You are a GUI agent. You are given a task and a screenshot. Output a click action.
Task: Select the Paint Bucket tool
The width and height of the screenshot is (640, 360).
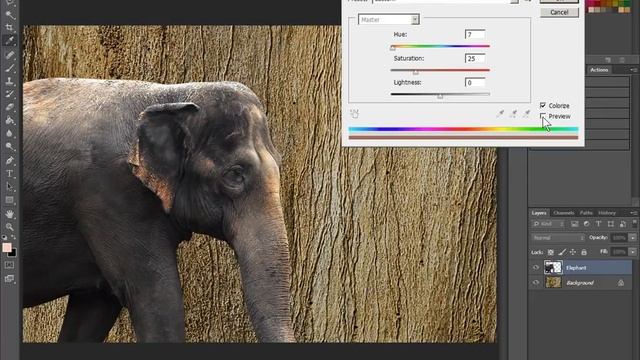click(x=10, y=120)
